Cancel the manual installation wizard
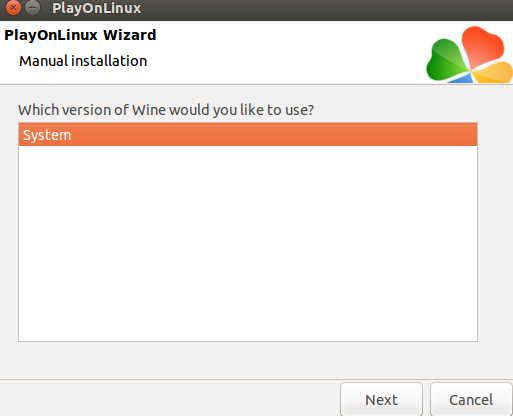This screenshot has width=513, height=416. (x=471, y=399)
